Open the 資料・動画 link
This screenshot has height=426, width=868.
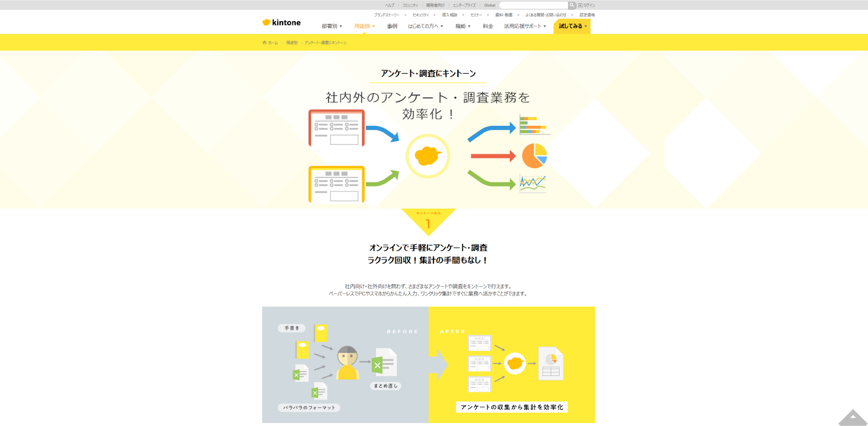pyautogui.click(x=503, y=15)
